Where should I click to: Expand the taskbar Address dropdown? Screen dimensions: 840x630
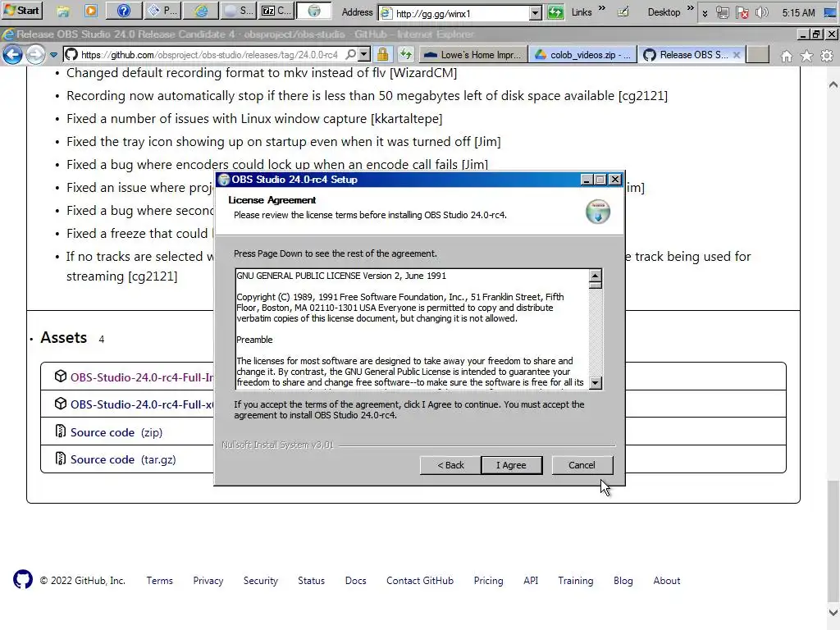tap(535, 13)
